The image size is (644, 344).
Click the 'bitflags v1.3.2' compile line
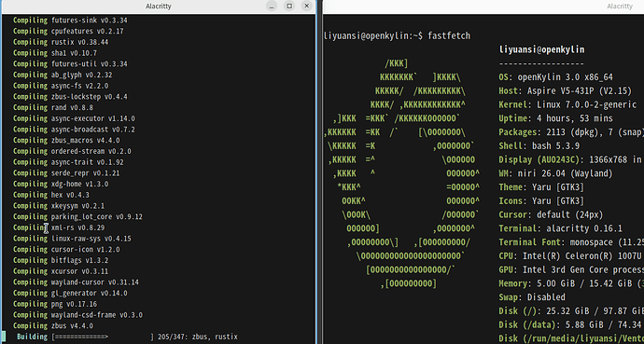coord(61,260)
